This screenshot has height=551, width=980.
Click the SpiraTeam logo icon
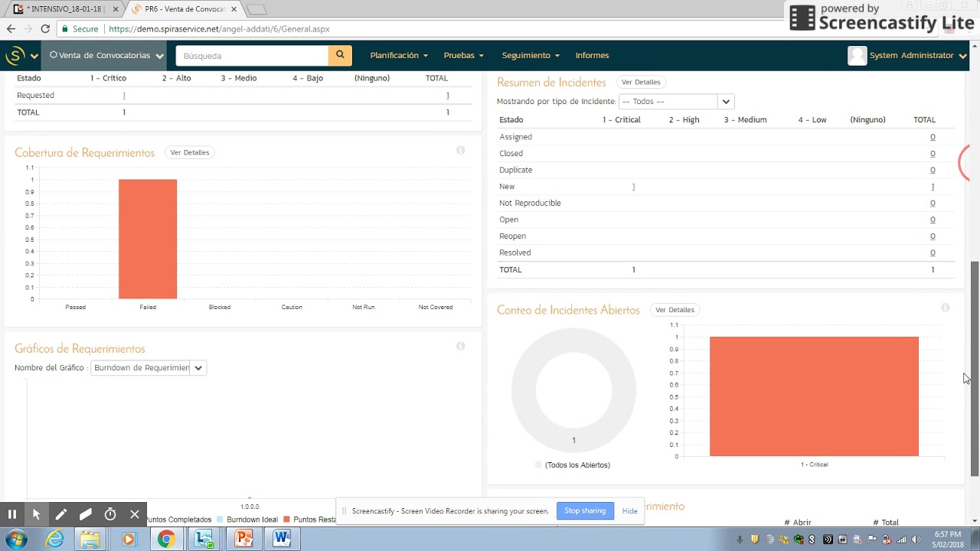(15, 55)
